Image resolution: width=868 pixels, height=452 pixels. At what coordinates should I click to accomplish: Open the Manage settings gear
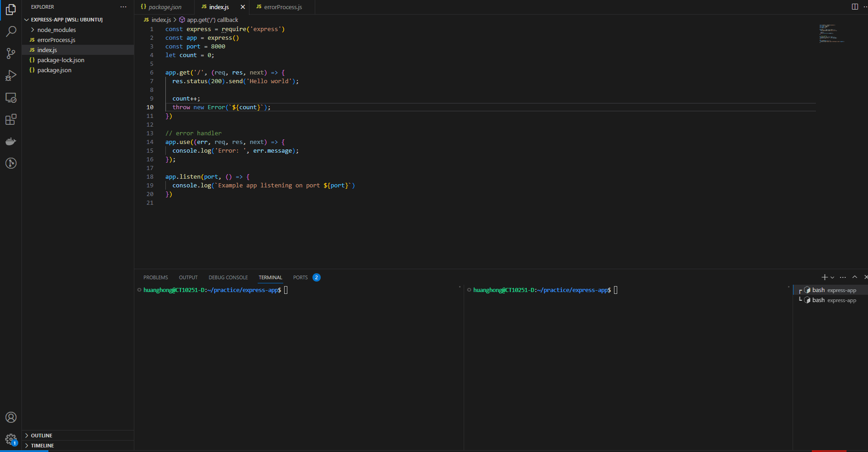[11, 439]
